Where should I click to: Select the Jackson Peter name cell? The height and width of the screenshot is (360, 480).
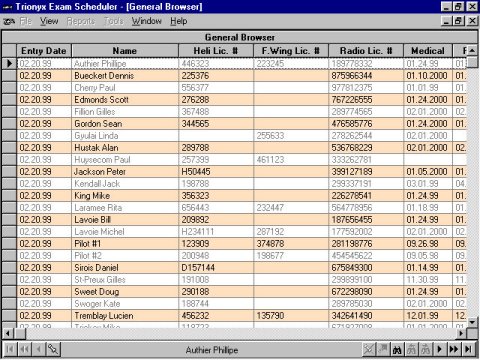click(125, 172)
